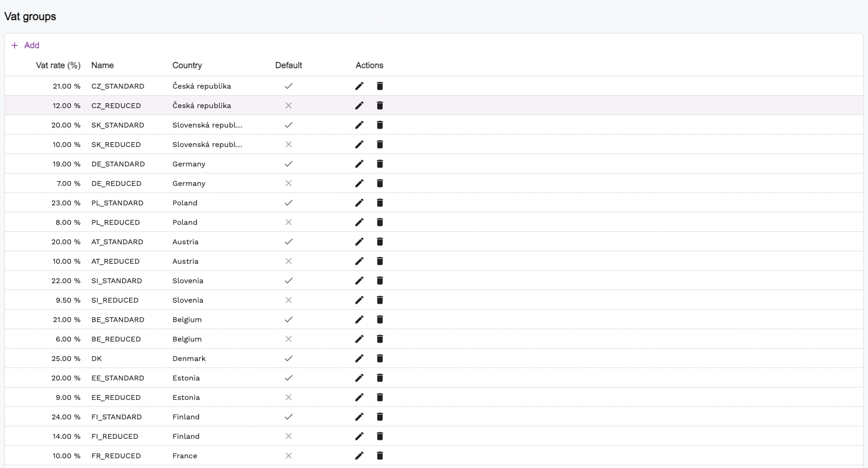
Task: Delete the FR_REDUCED VAT group
Action: click(x=380, y=456)
